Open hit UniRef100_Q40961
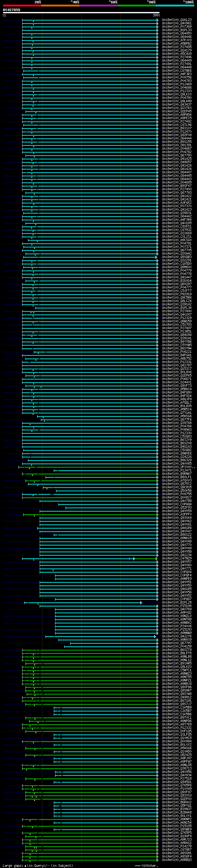The image size is (197, 868). pos(177,23)
